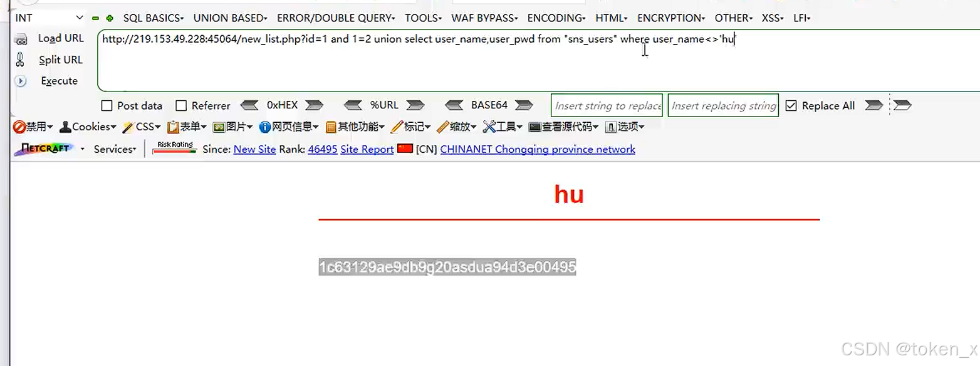980x366 pixels.
Task: Click the Split URL scissors button
Action: (50, 60)
